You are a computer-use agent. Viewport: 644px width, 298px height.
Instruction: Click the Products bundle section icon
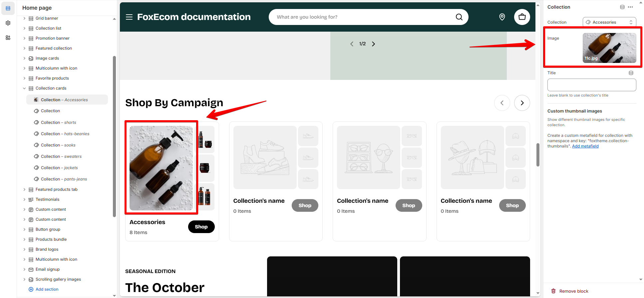31,239
